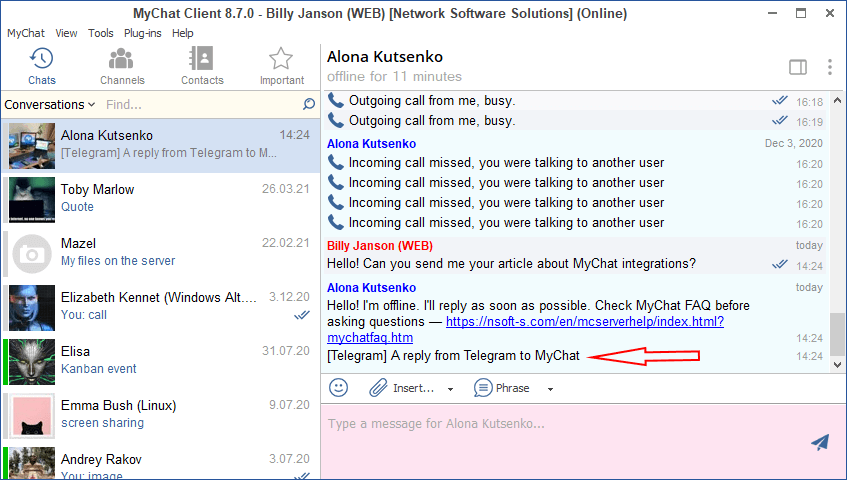This screenshot has width=847, height=480.
Task: Click the send message paper plane
Action: (x=820, y=442)
